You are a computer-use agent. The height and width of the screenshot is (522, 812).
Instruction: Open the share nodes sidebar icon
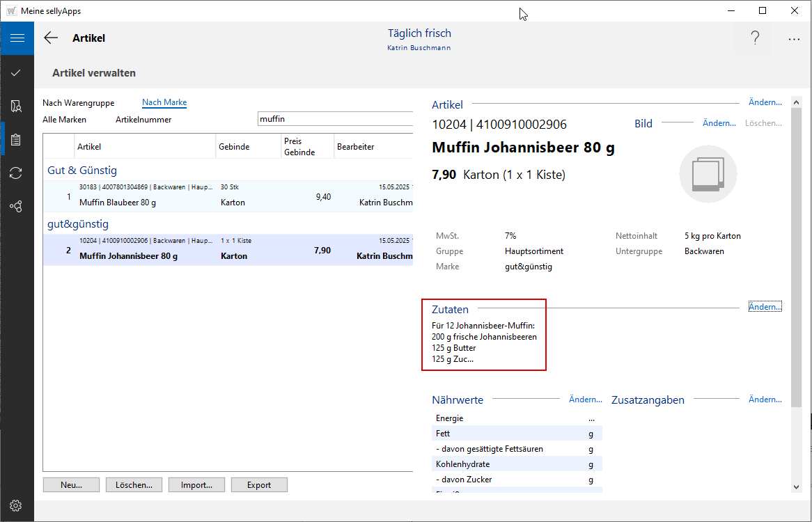coord(16,207)
